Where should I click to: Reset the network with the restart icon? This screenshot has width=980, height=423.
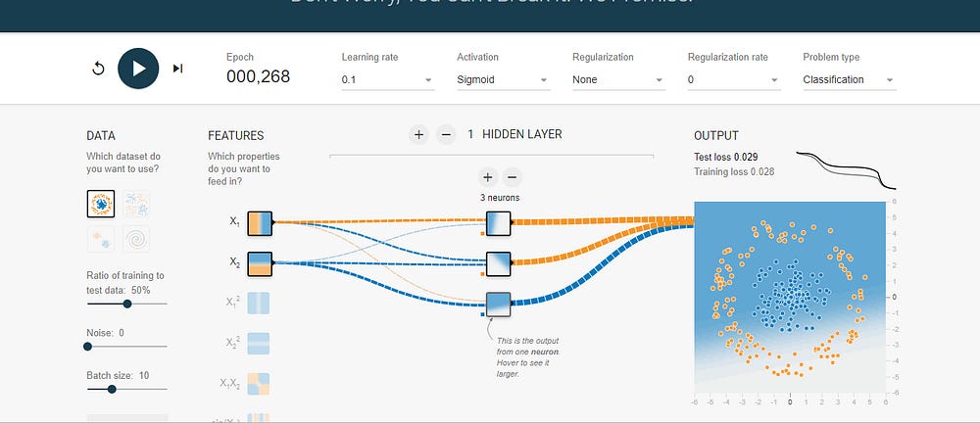[98, 69]
